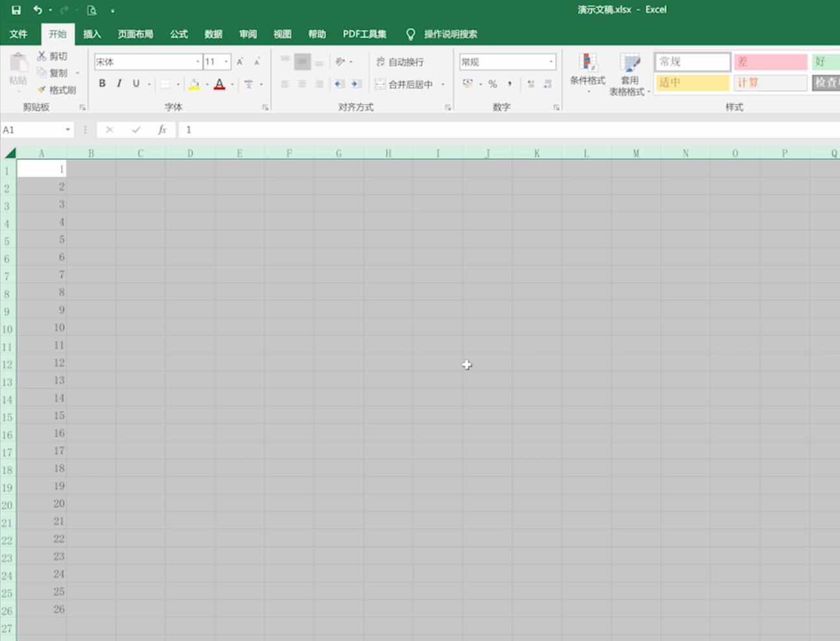Select column D header
The width and height of the screenshot is (840, 641).
[190, 153]
